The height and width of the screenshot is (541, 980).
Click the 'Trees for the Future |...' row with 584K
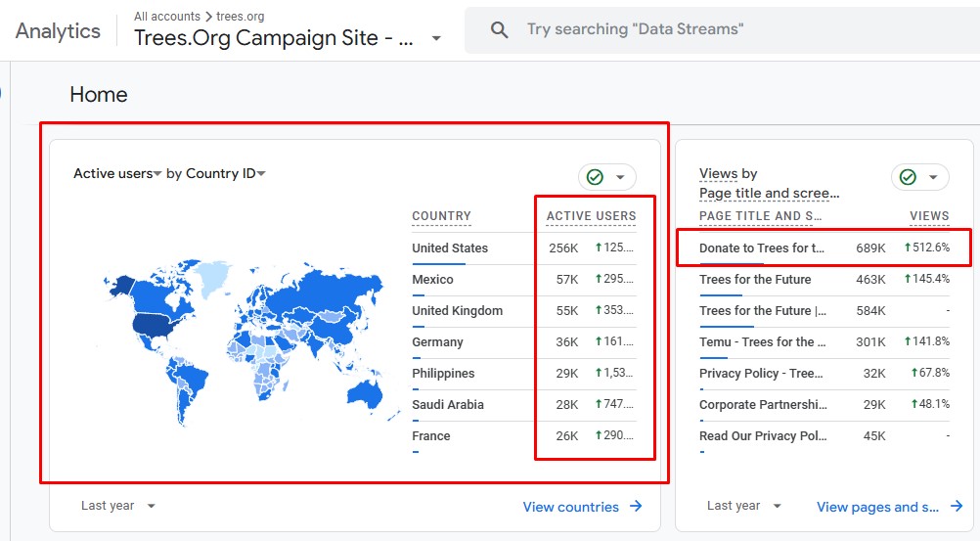pos(824,311)
